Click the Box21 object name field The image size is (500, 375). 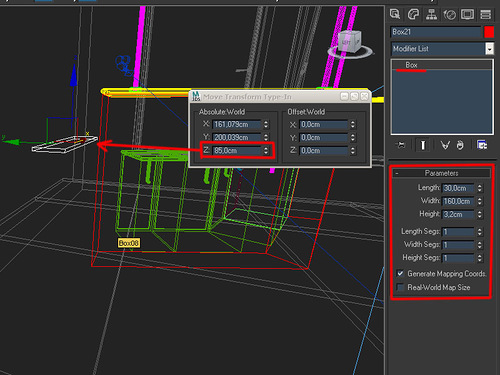pos(436,32)
